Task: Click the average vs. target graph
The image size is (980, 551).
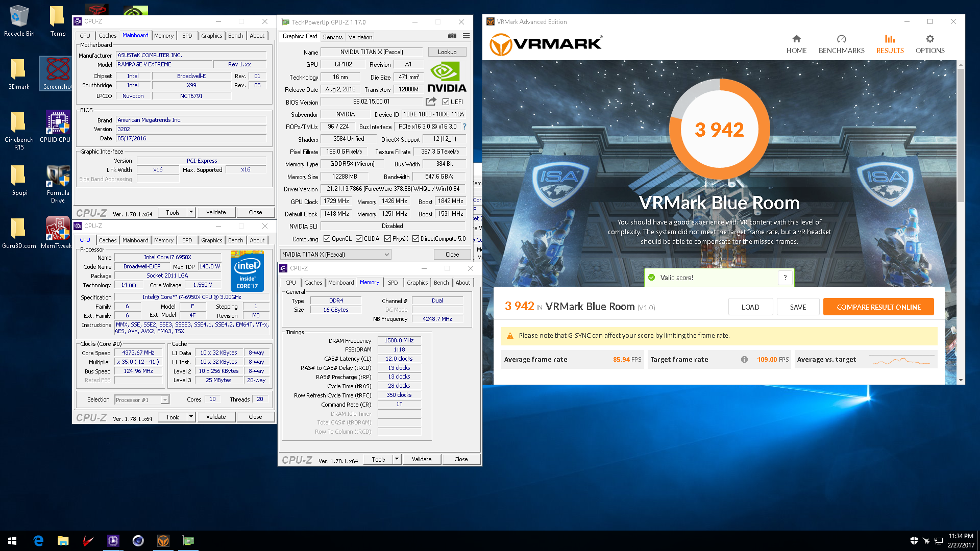Action: click(x=901, y=360)
